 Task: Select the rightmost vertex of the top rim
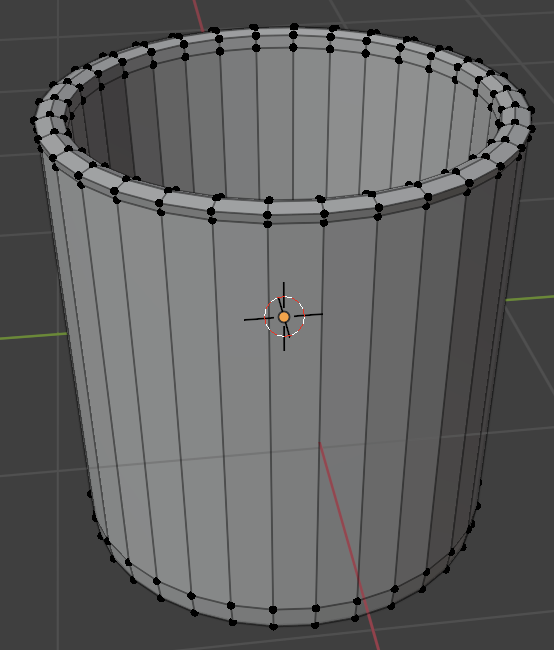532,129
